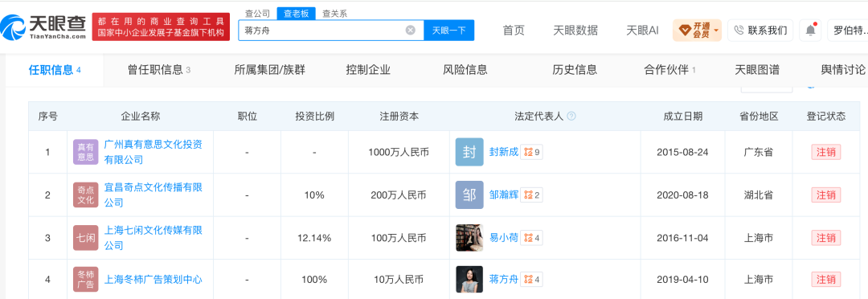The image size is (868, 299).
Task: Open 蒋方舟's related companies badge 4
Action: pos(532,280)
